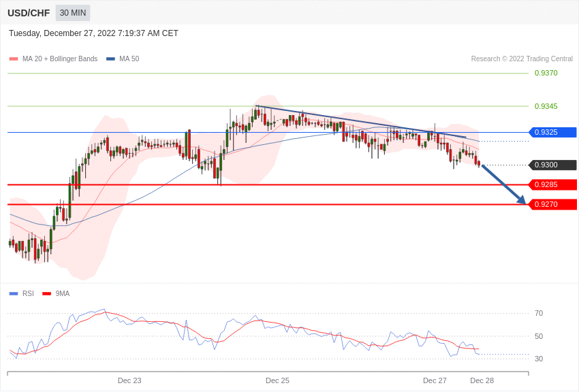
Task: Click the RSI 70 axis label
Action: pos(539,314)
